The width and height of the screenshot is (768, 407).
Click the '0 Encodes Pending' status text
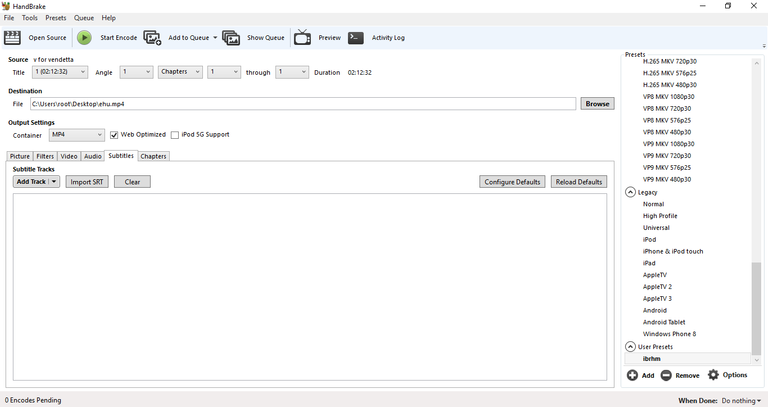[33, 400]
